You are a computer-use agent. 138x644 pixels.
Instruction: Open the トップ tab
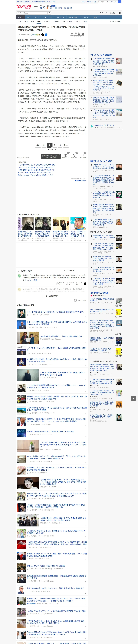20,17
